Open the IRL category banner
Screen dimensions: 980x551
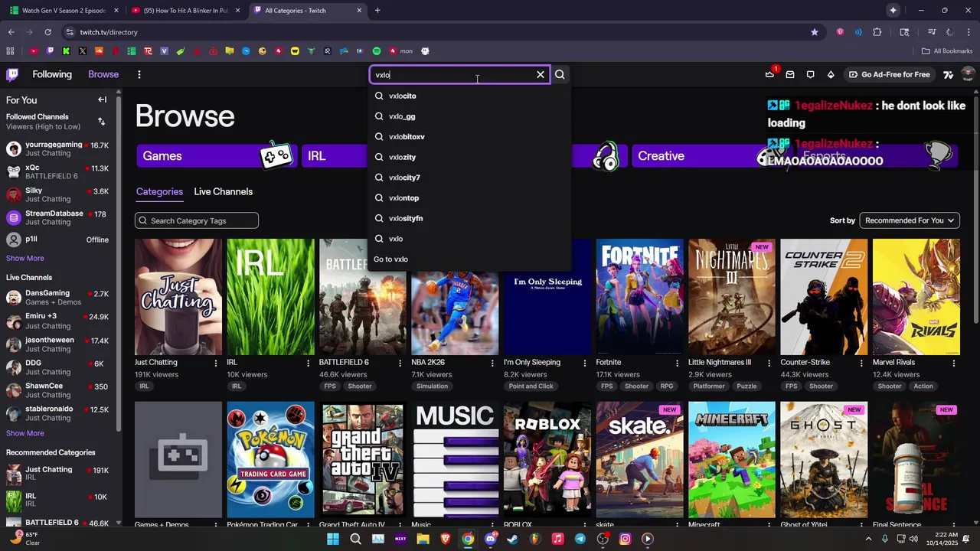click(334, 155)
